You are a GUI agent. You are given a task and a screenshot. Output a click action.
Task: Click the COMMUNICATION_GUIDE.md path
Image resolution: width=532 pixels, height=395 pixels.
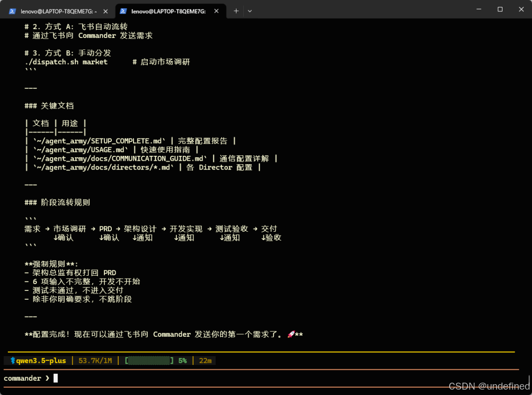pyautogui.click(x=120, y=159)
